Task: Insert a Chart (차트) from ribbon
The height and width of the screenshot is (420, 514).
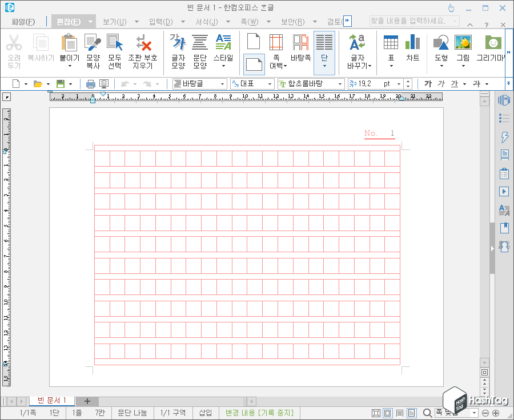Action: (412, 43)
